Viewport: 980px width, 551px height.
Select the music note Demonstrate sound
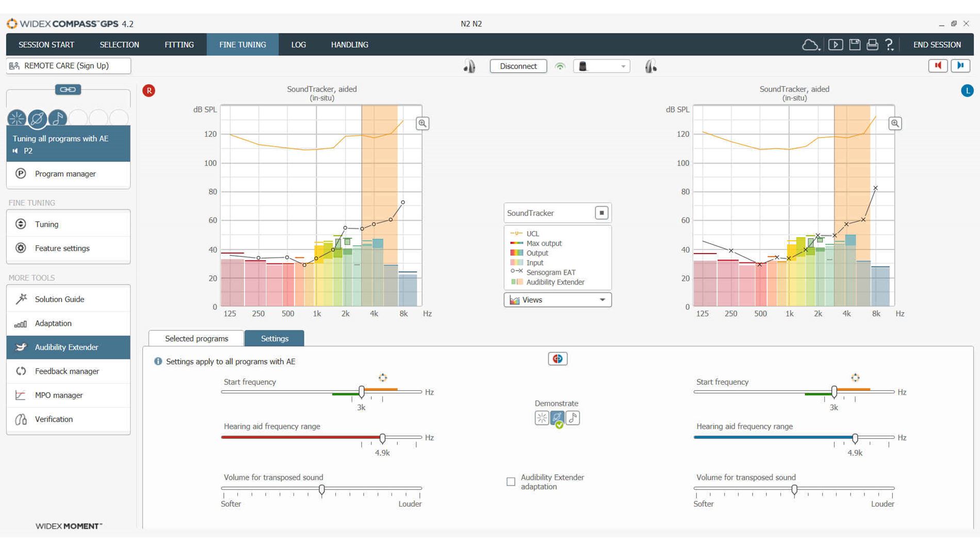point(571,418)
